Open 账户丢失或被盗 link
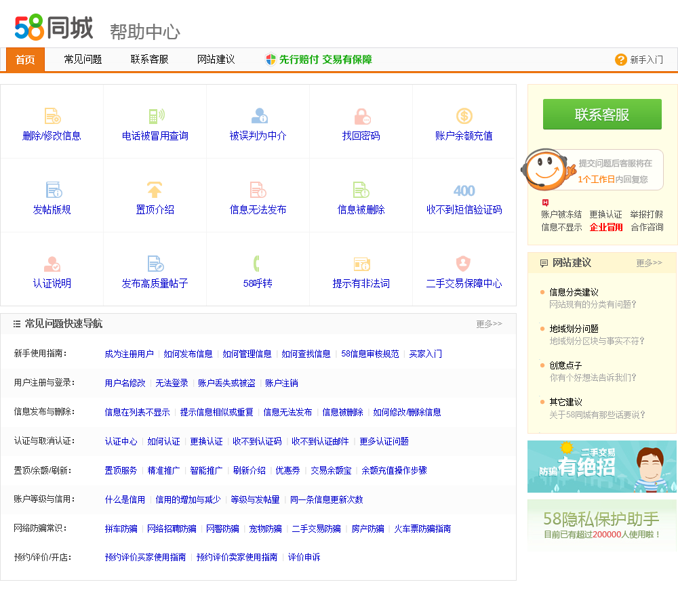The height and width of the screenshot is (616, 678). coord(226,383)
